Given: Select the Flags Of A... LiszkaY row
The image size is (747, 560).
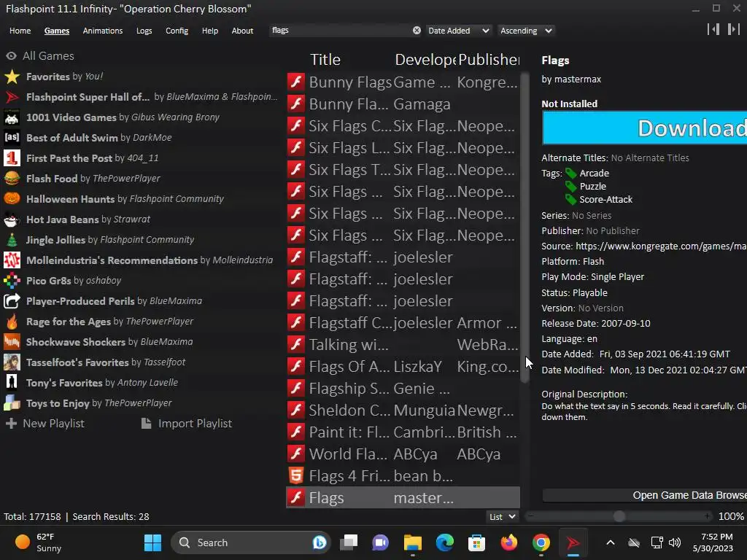Looking at the screenshot, I should (403, 366).
